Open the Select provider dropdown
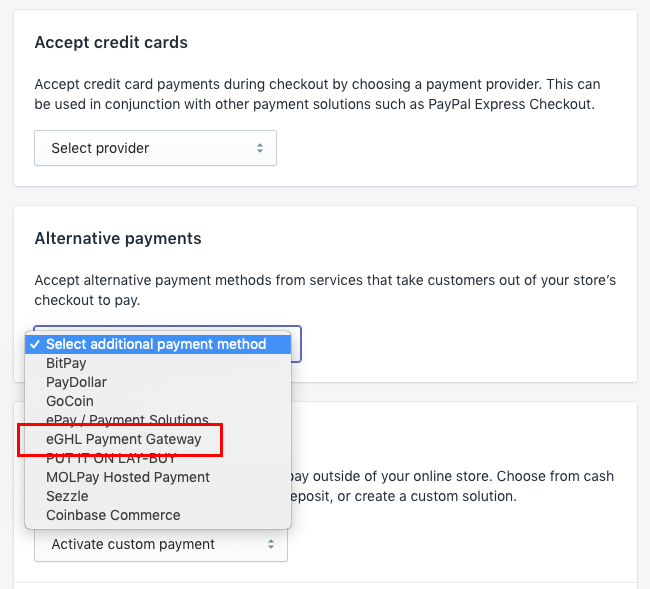This screenshot has height=589, width=650. [x=155, y=148]
